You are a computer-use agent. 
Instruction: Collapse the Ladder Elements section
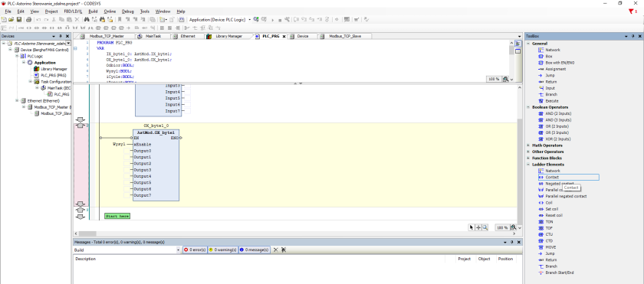pos(528,165)
